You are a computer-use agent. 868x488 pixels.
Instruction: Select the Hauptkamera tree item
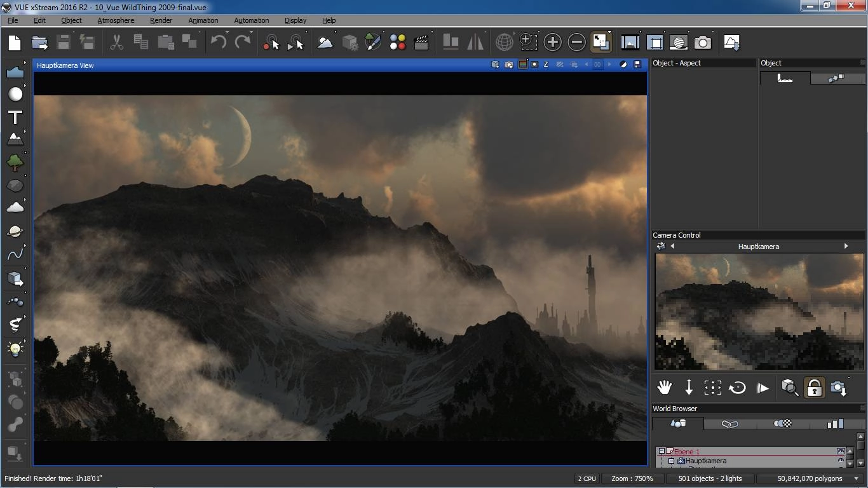pyautogui.click(x=705, y=461)
